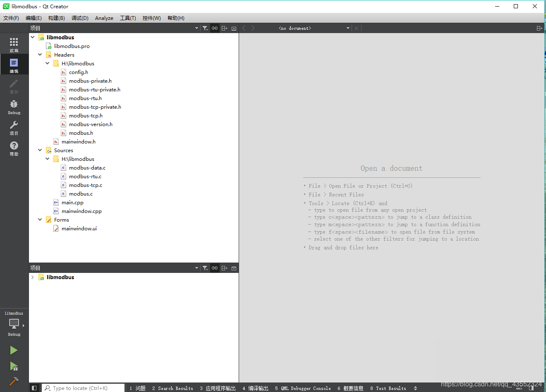This screenshot has width=546, height=392.
Task: Show the 问题 issues output pane
Action: 138,388
